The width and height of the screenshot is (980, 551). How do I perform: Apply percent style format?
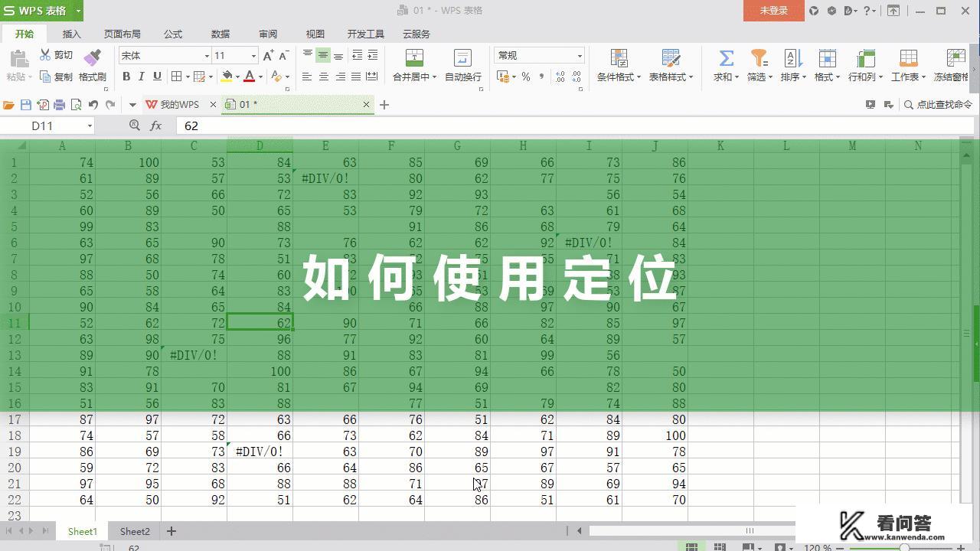(526, 77)
